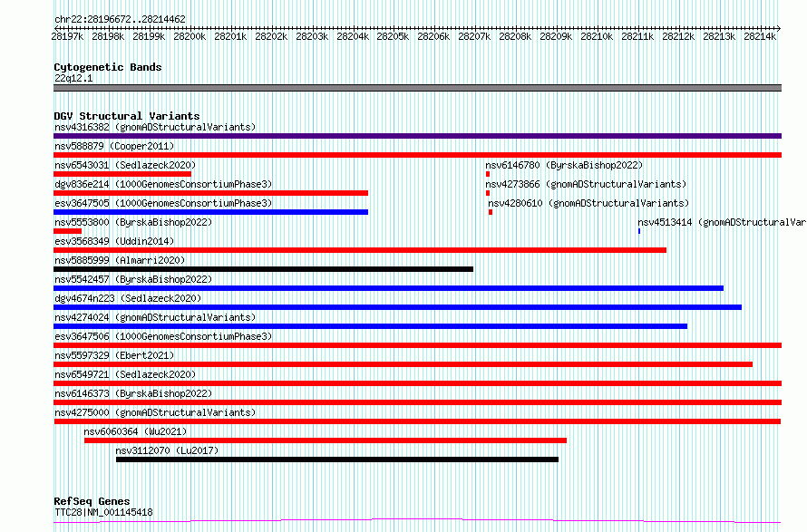Click the tiny red nsv4280610 marker

click(490, 212)
